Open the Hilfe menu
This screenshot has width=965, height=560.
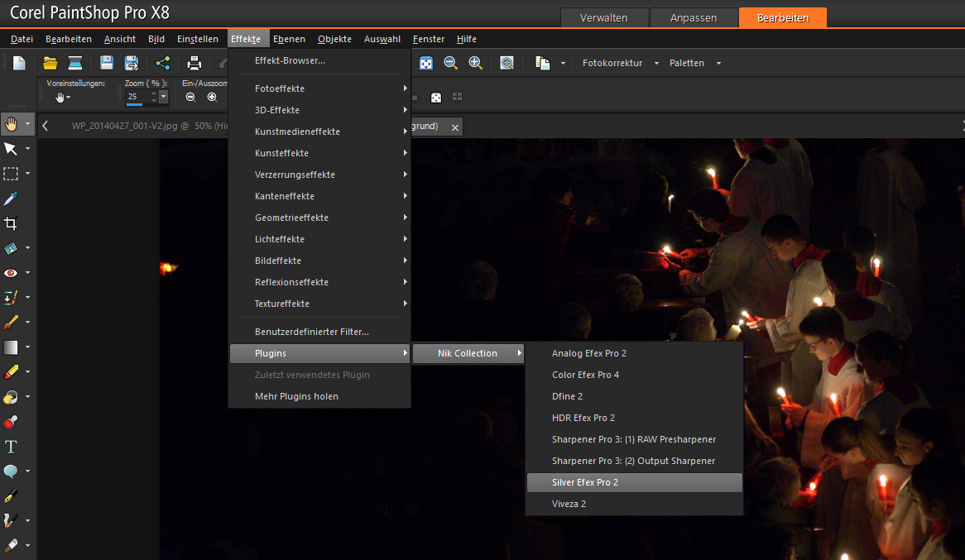467,39
